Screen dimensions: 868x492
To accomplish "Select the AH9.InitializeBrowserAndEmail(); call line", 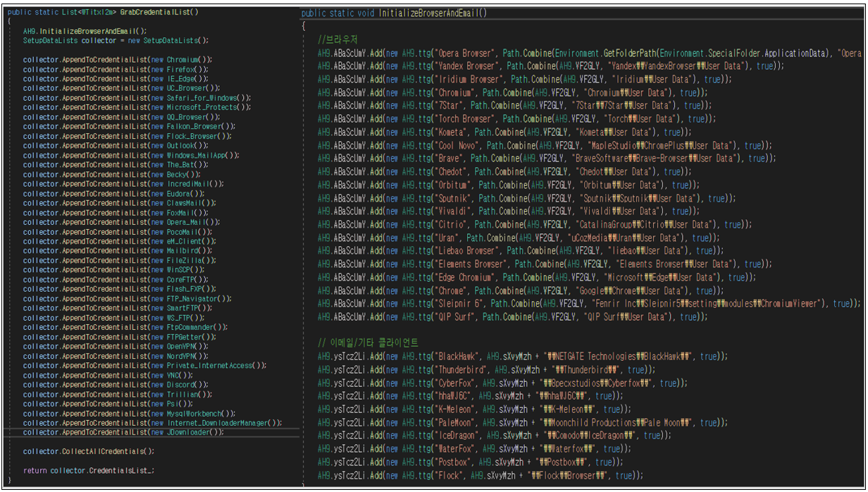I will point(85,31).
